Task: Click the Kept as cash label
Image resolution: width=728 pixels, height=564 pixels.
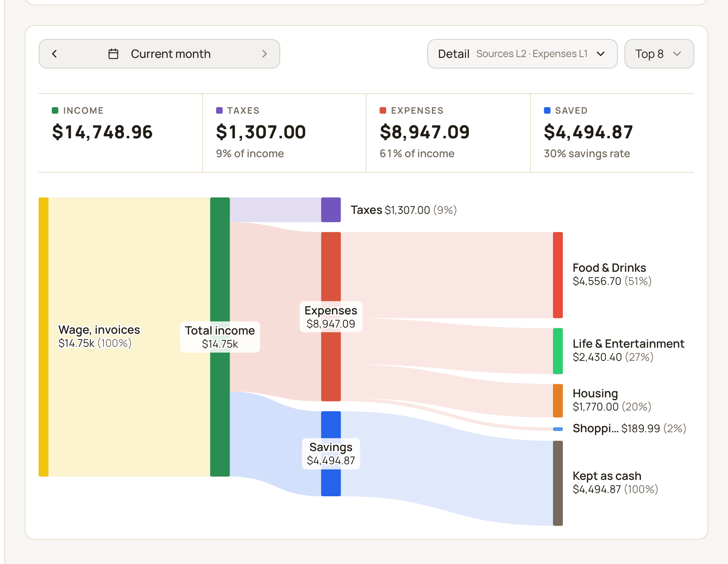Action: pos(615,482)
